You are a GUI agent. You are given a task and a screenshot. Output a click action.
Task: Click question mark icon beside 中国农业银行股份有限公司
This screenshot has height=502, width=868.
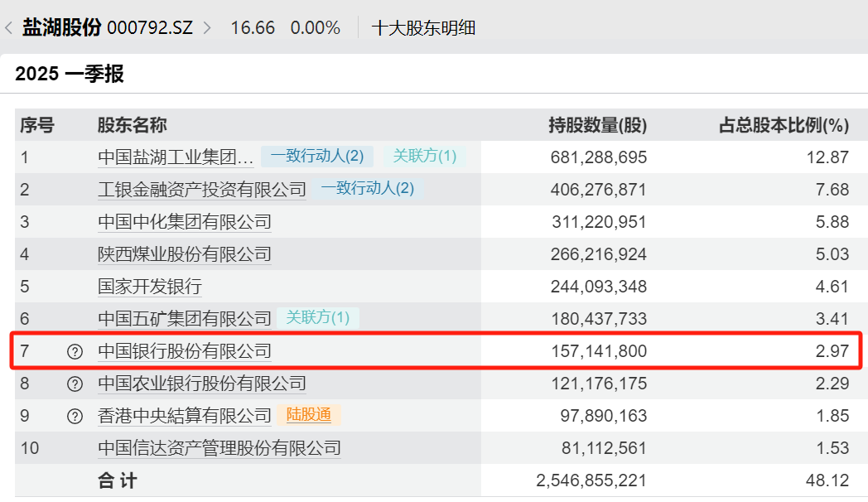[x=75, y=384]
